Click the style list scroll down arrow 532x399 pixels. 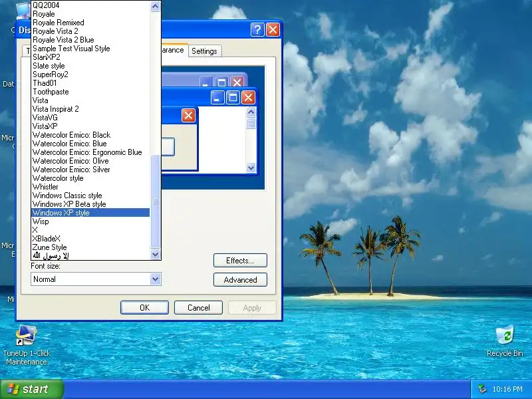tap(155, 255)
